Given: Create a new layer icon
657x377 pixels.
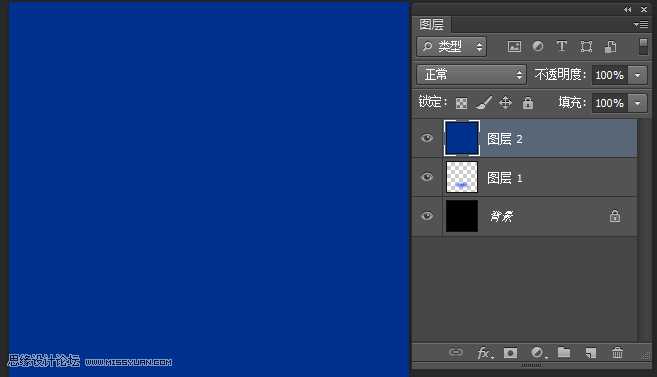Looking at the screenshot, I should [x=591, y=353].
